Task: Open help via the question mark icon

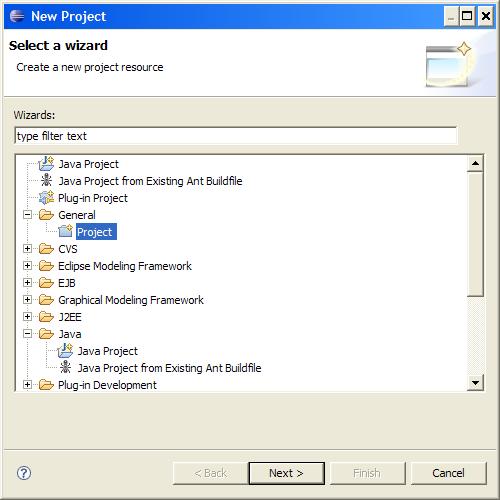Action: pos(24,473)
